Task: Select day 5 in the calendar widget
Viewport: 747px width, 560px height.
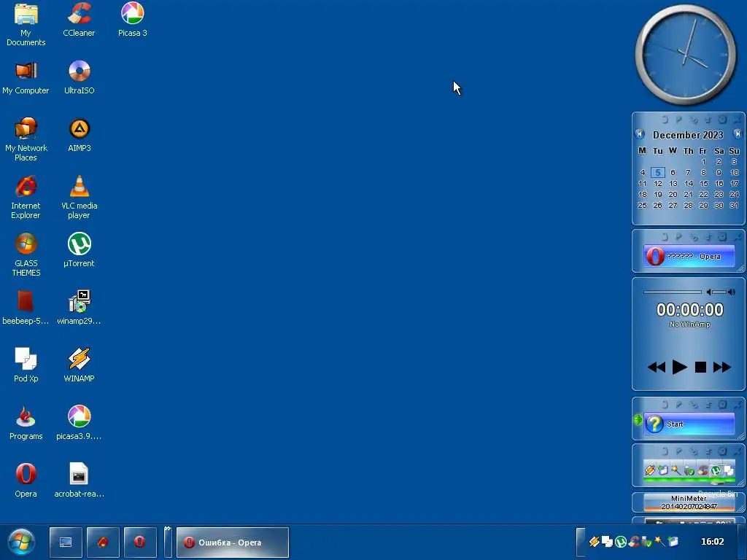Action: (x=657, y=172)
